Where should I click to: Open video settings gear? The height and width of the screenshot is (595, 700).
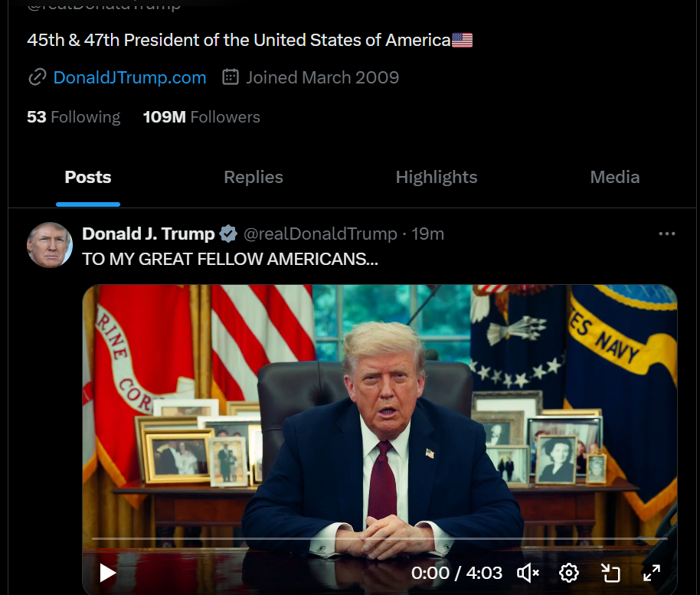point(569,573)
